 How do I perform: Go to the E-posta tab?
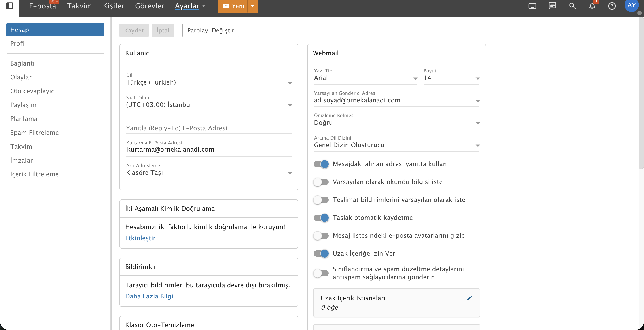click(42, 6)
